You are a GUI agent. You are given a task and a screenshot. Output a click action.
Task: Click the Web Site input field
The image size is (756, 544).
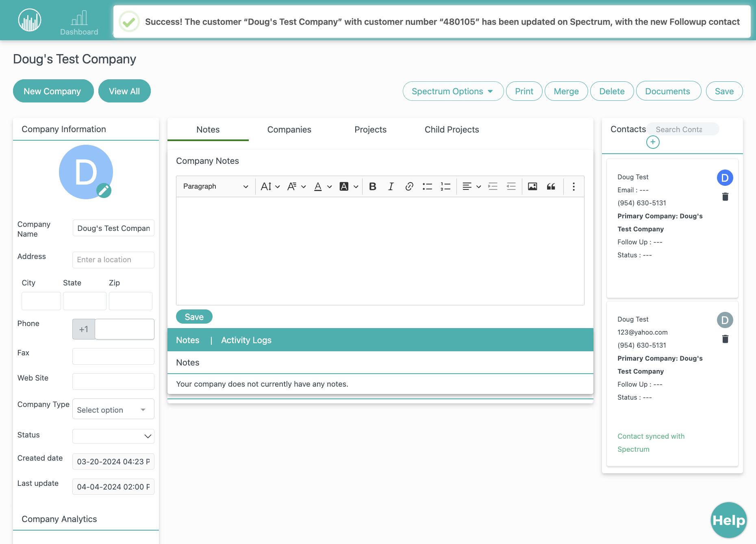113,381
